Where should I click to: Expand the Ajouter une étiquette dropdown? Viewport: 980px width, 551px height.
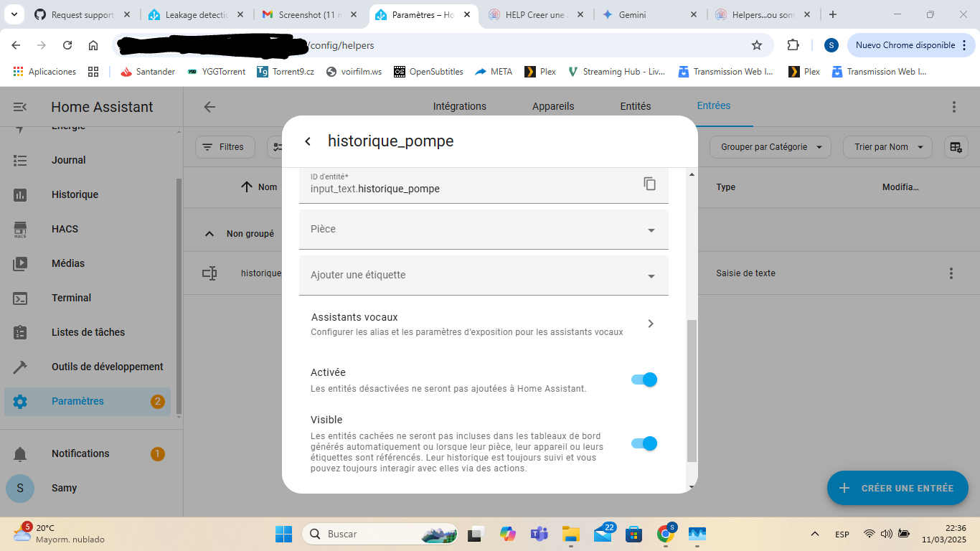point(484,275)
